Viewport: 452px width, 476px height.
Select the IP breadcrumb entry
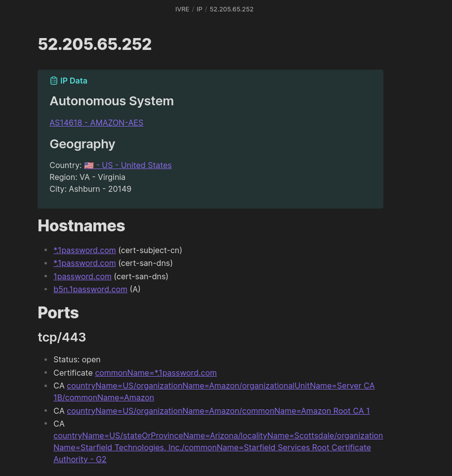[200, 9]
